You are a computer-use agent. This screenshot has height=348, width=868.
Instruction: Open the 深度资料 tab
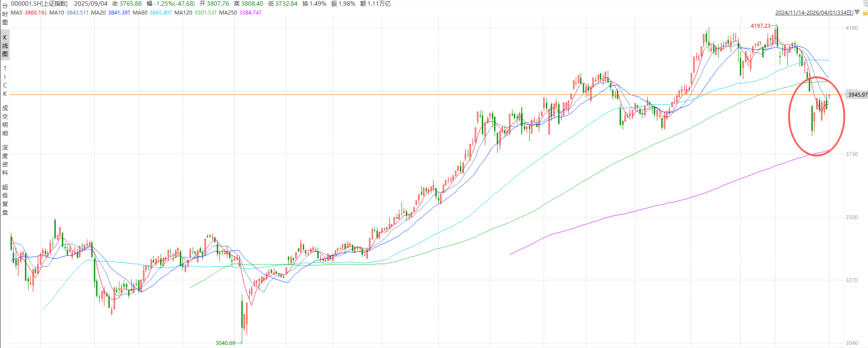coord(5,160)
